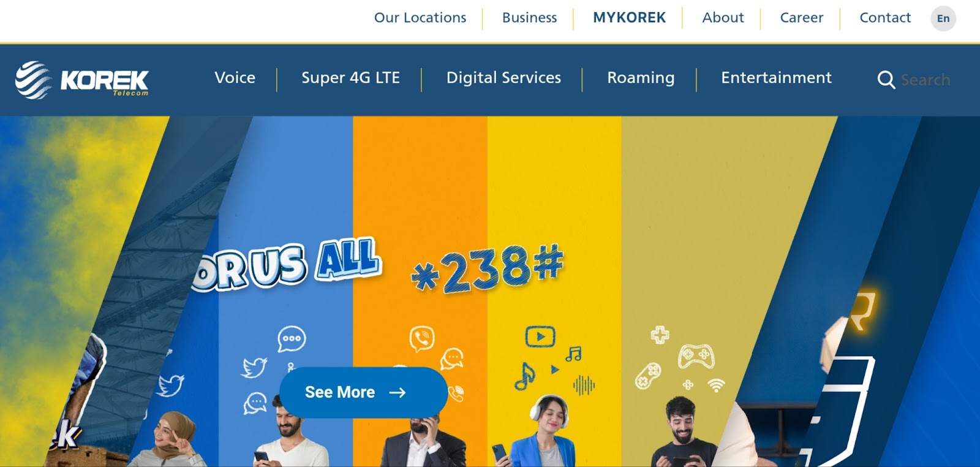Viewport: 980px width, 467px height.
Task: Expand the Voice menu
Action: click(x=235, y=78)
